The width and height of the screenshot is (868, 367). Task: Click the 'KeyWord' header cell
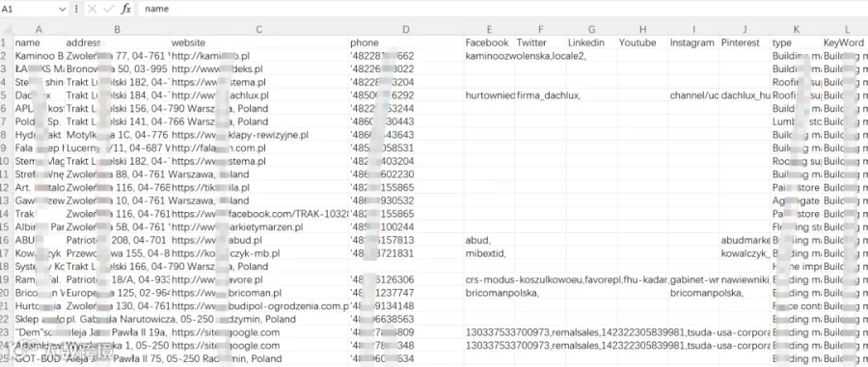845,42
